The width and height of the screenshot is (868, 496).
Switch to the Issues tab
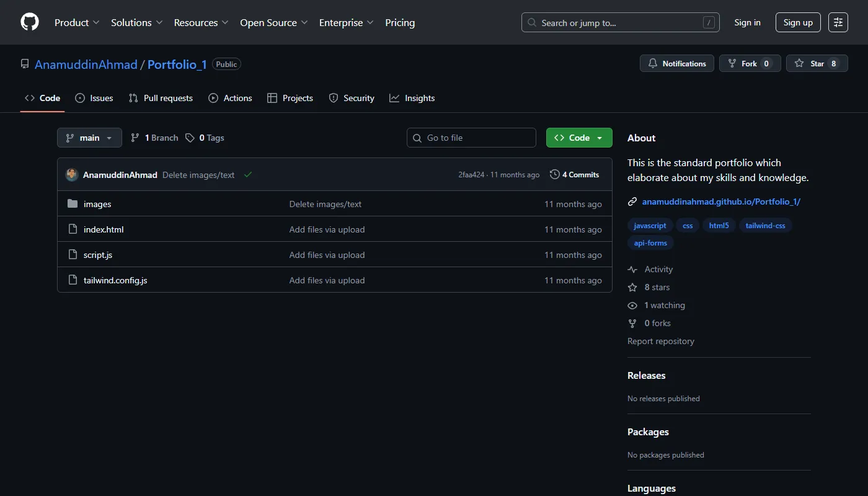(94, 98)
